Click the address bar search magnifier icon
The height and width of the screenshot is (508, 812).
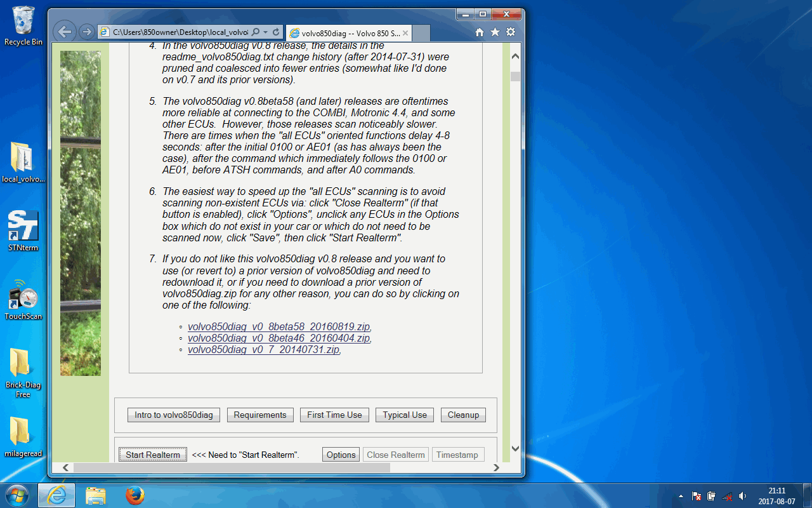click(x=255, y=32)
